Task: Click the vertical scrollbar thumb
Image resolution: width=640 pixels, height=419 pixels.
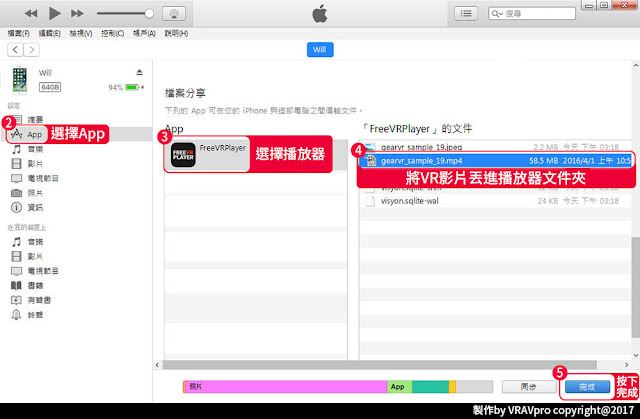Action: [x=636, y=287]
